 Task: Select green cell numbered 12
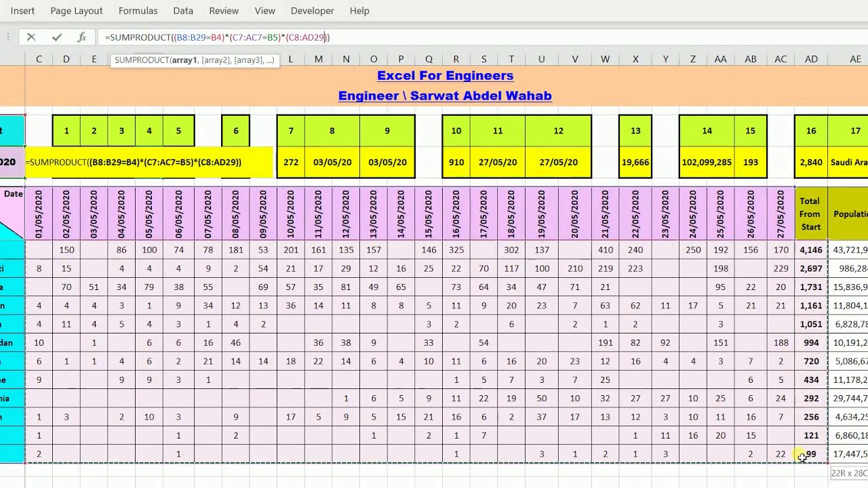coord(558,131)
